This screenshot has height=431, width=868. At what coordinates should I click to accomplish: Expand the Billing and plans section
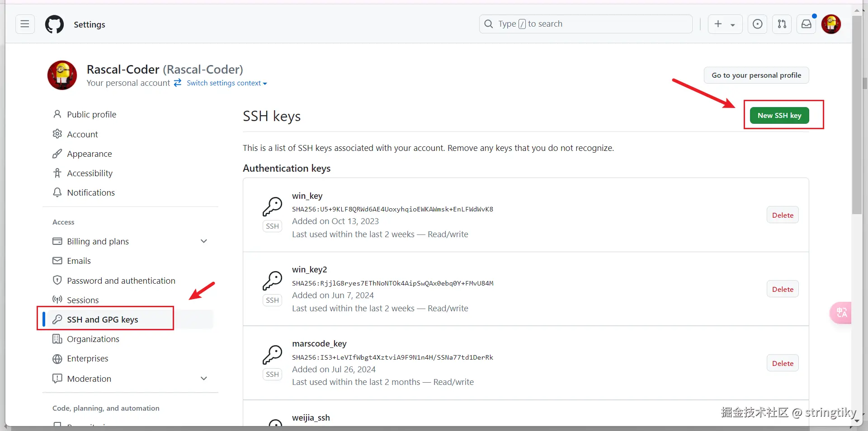(x=204, y=241)
